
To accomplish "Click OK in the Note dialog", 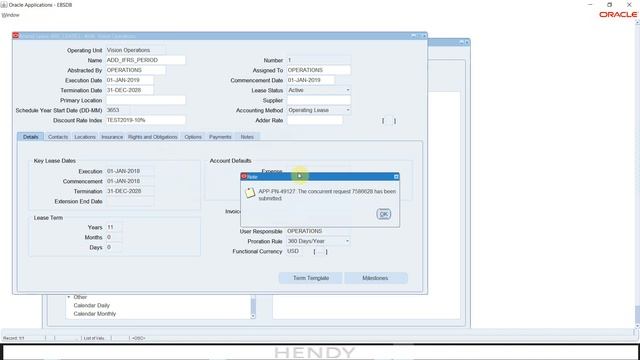I will (x=383, y=214).
